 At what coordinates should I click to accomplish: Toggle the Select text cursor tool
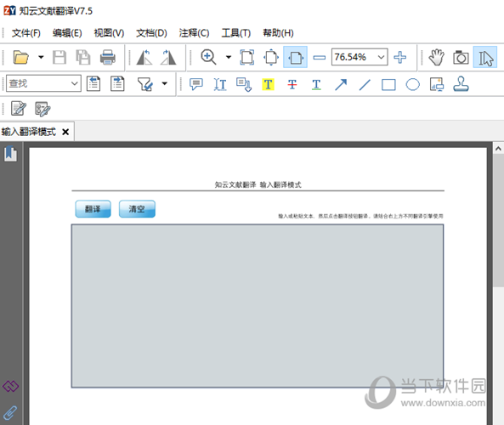coord(485,57)
